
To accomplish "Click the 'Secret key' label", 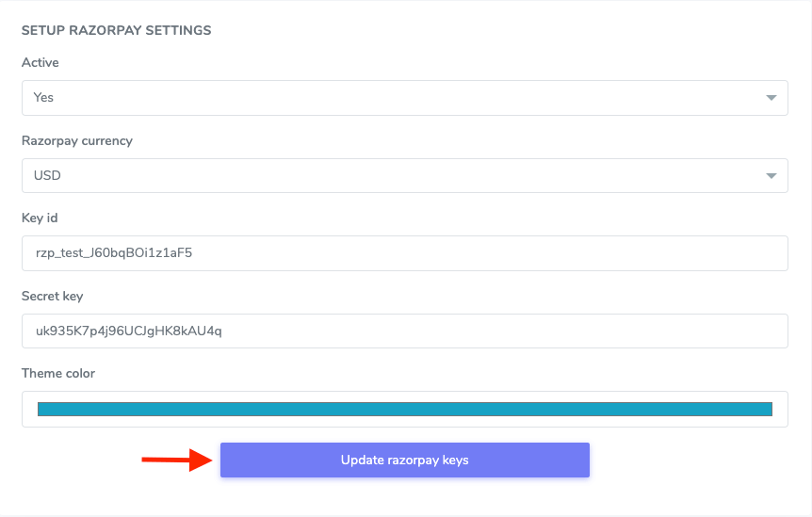I will [x=53, y=297].
